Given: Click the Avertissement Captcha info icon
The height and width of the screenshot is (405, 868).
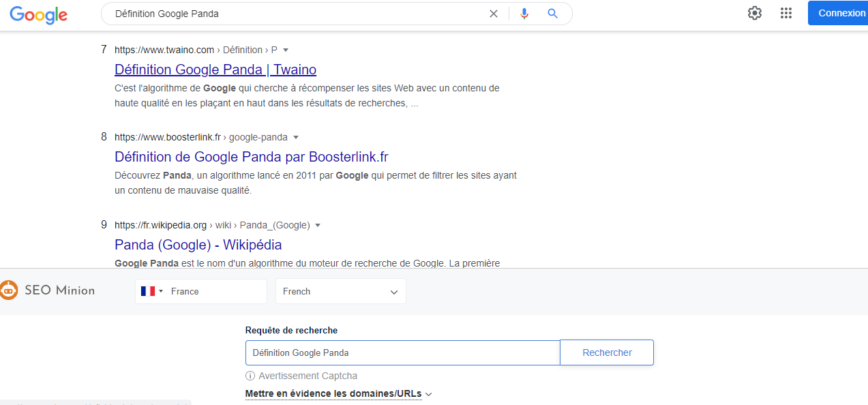Looking at the screenshot, I should tap(250, 376).
